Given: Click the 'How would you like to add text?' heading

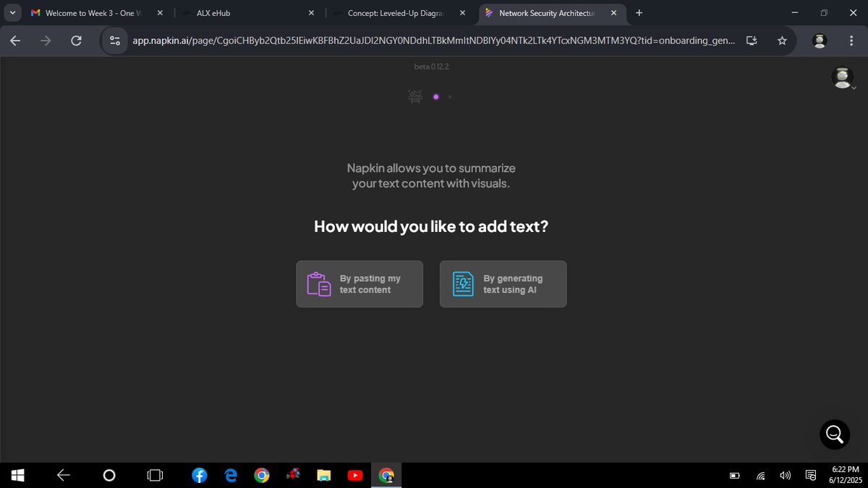Looking at the screenshot, I should [x=431, y=226].
